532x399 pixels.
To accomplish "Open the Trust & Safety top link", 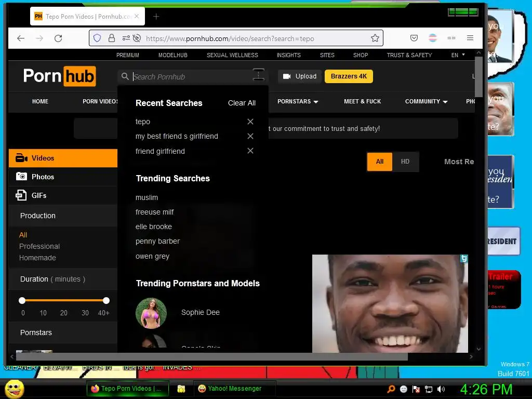I will [409, 55].
